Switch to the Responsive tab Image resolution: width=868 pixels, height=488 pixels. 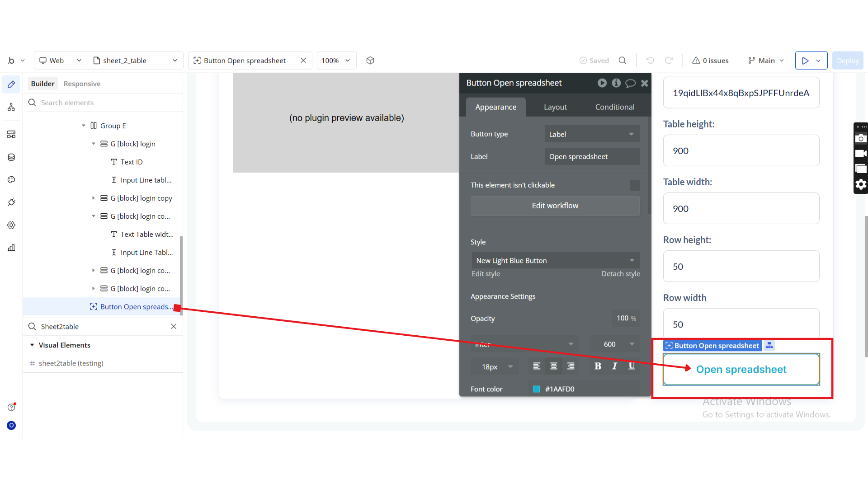click(x=82, y=84)
